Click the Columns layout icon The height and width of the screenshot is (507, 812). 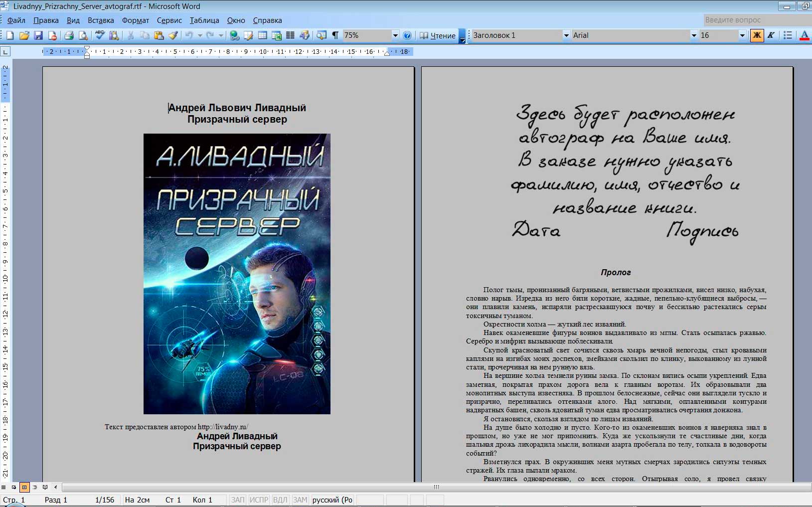tap(290, 35)
